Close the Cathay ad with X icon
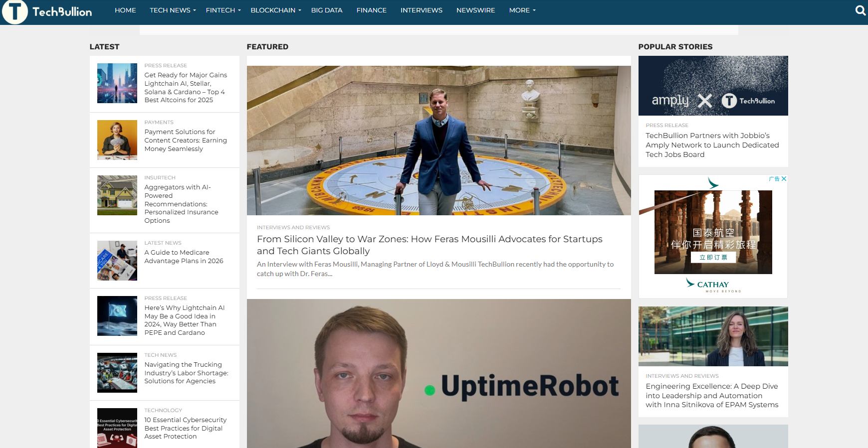The height and width of the screenshot is (448, 868). coord(784,179)
